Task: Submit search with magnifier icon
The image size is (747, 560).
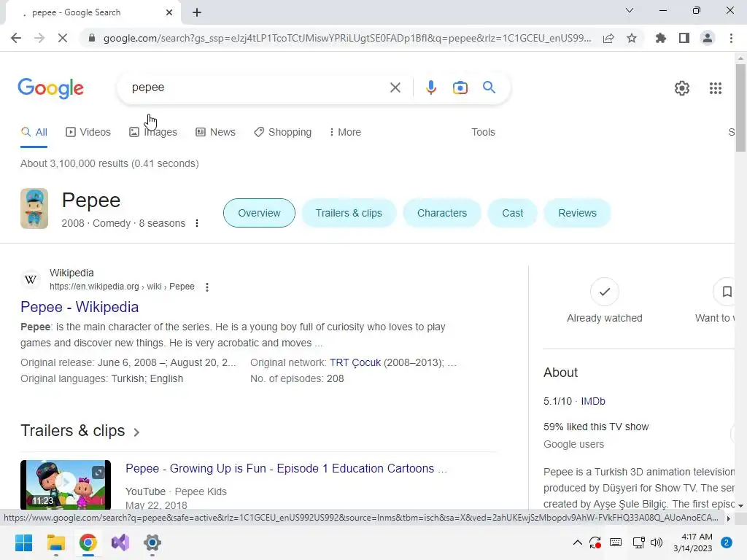Action: (489, 87)
